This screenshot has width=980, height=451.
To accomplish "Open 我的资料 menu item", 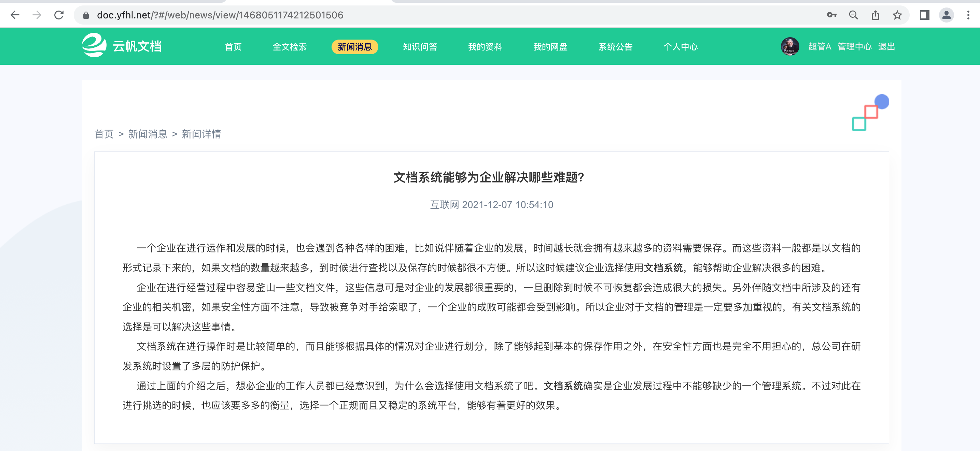I will tap(485, 47).
